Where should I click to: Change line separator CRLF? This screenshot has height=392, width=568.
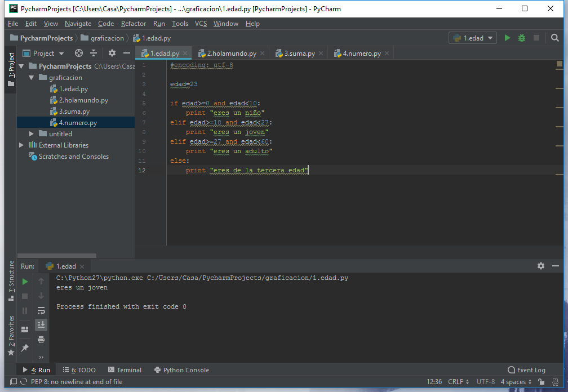(458, 381)
